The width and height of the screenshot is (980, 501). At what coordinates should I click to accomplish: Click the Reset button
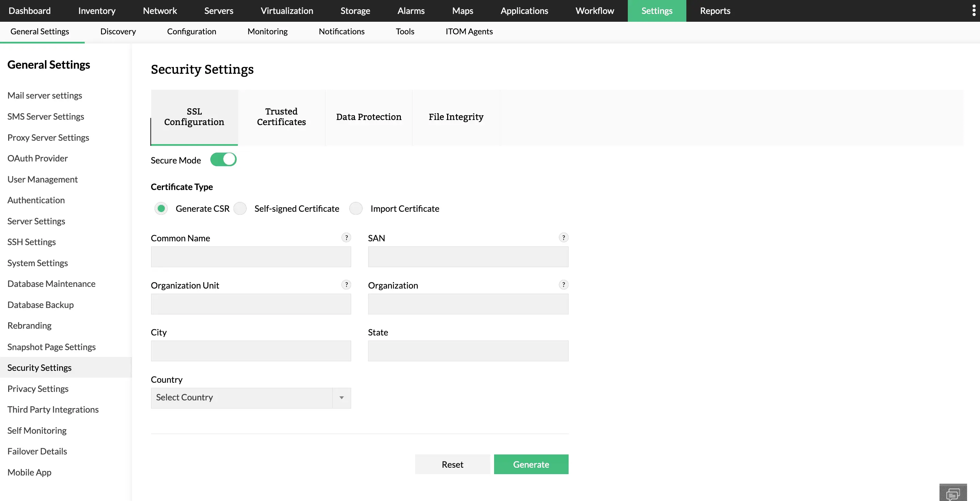point(452,465)
